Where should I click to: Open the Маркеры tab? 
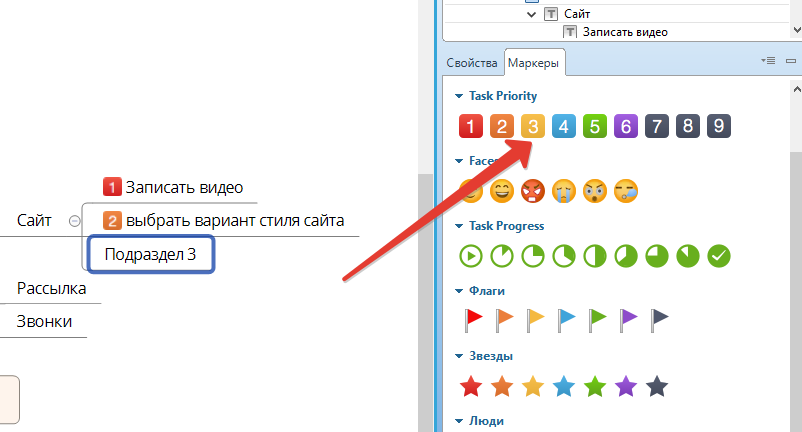tap(534, 63)
